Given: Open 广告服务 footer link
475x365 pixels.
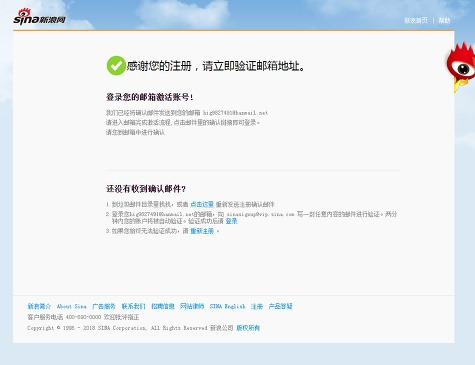Looking at the screenshot, I should pyautogui.click(x=104, y=306).
